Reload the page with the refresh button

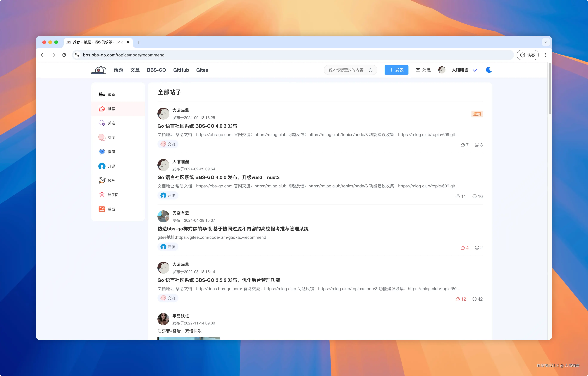(x=64, y=55)
